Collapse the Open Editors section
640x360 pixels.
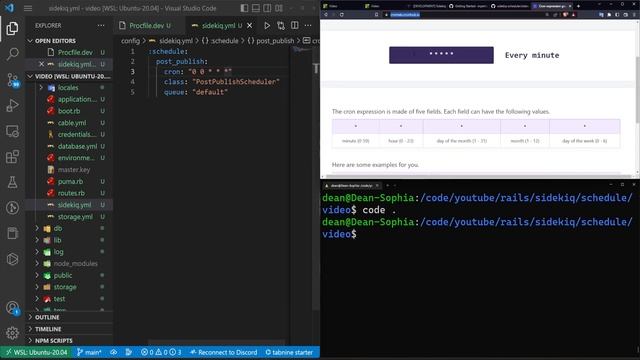click(69, 41)
